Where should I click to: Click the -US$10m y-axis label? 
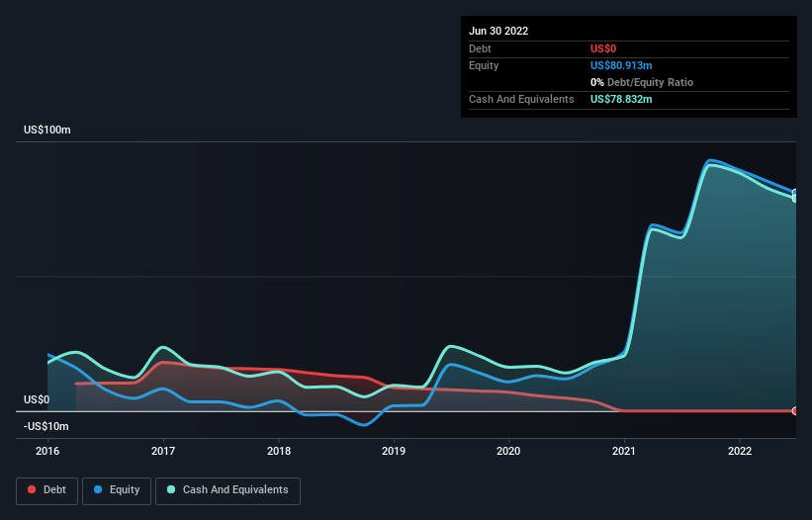click(46, 426)
